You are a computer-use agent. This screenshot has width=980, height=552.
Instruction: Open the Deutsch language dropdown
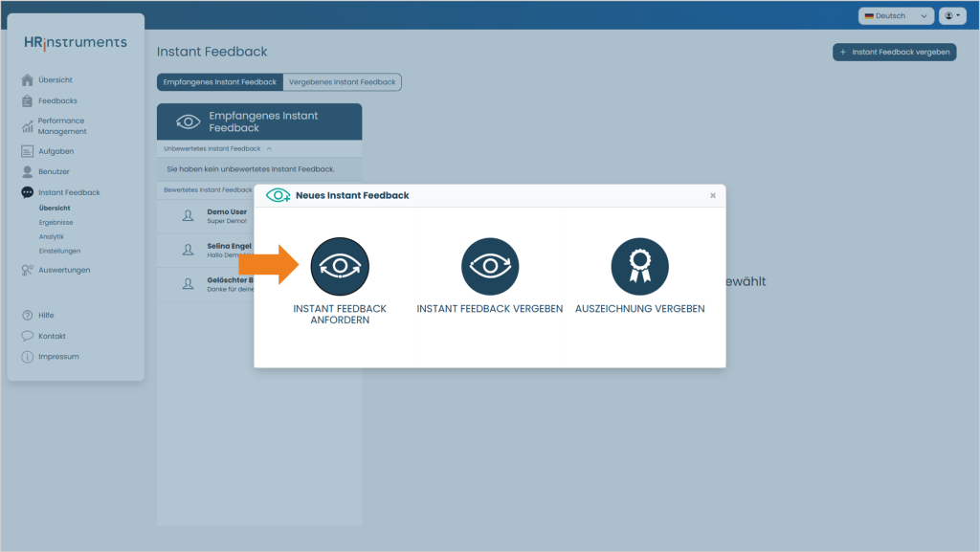tap(896, 15)
